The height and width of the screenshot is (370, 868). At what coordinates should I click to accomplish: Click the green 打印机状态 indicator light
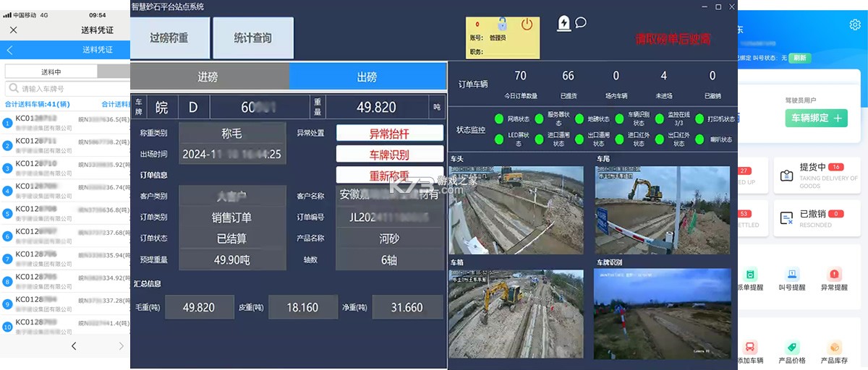click(x=699, y=119)
